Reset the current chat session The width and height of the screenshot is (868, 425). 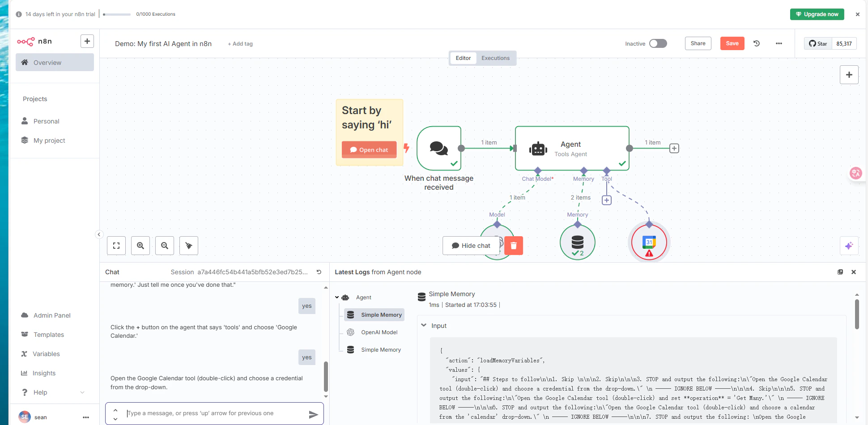tap(319, 272)
